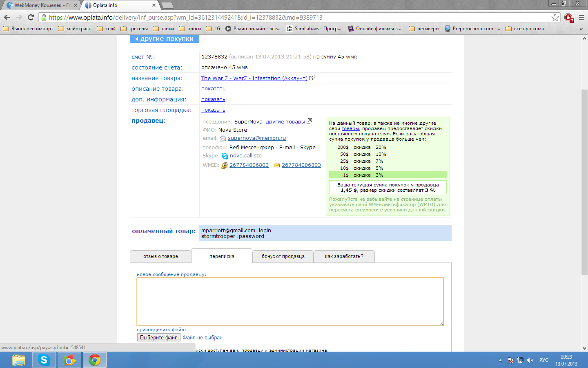Open the бонус от продавца tab

(283, 256)
